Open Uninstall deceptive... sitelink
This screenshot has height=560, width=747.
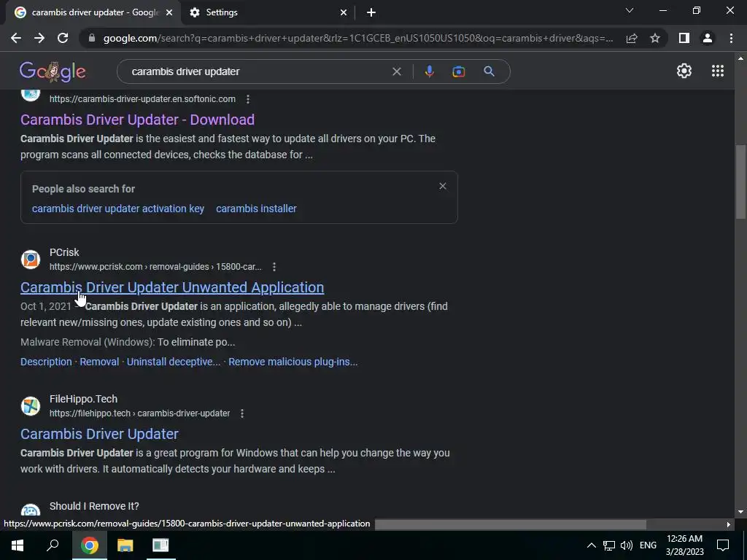pyautogui.click(x=174, y=362)
